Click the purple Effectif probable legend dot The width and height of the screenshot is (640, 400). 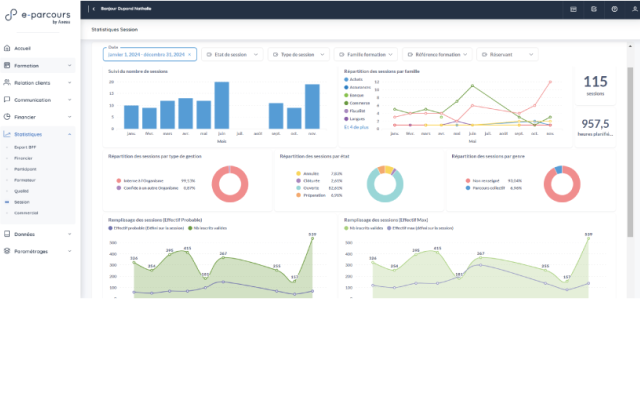tap(110, 228)
